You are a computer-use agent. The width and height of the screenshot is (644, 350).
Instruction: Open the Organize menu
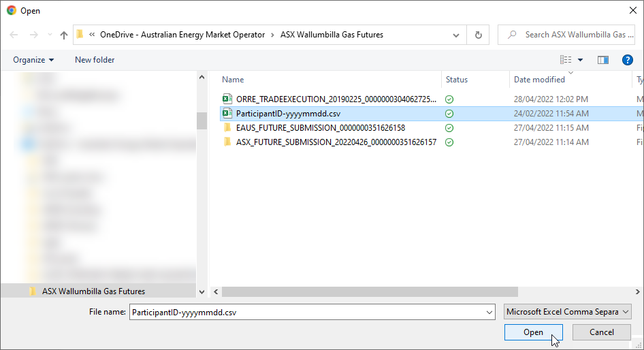point(33,60)
